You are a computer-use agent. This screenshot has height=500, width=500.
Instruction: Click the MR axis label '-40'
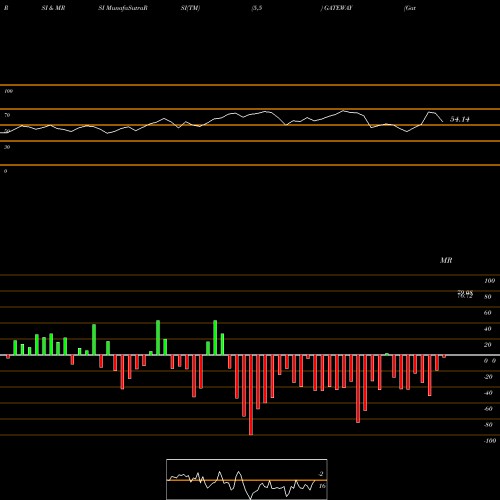[x=488, y=393]
